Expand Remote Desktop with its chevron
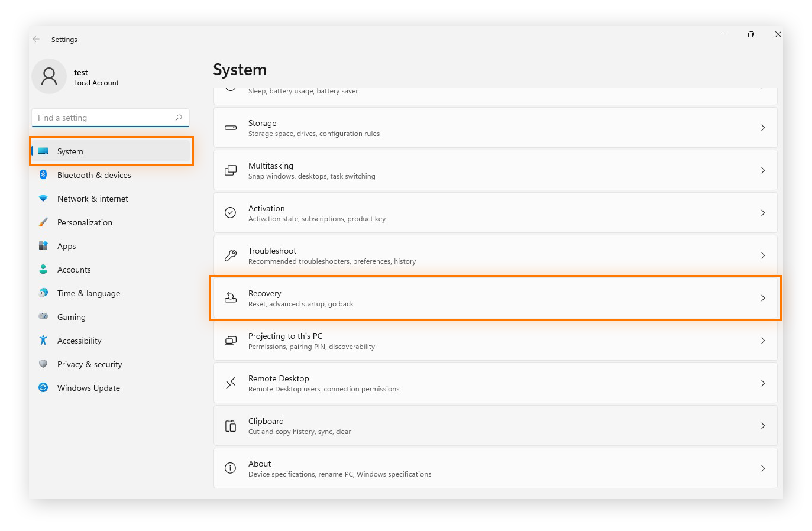This screenshot has width=812, height=531. pos(763,383)
